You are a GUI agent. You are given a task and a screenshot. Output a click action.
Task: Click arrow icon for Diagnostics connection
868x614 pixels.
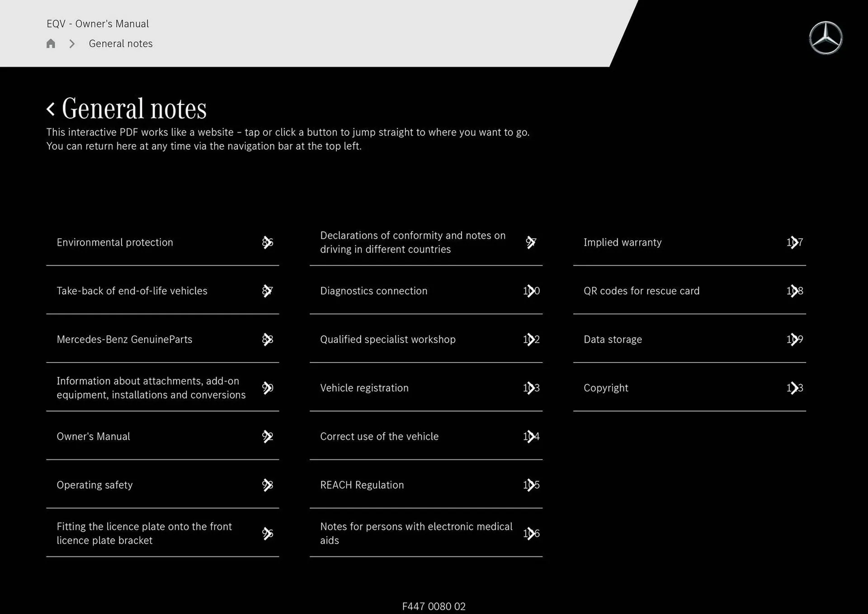pyautogui.click(x=531, y=291)
